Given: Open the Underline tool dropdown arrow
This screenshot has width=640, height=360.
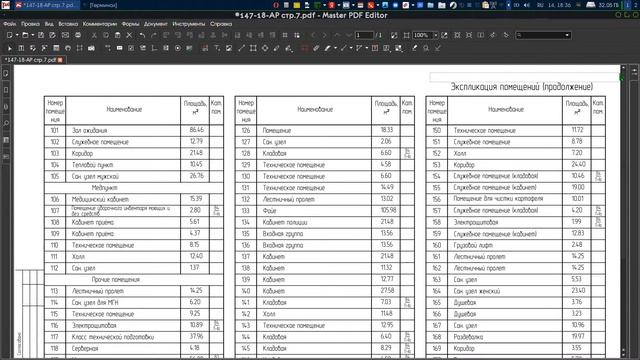Looking at the screenshot, I should [351, 48].
